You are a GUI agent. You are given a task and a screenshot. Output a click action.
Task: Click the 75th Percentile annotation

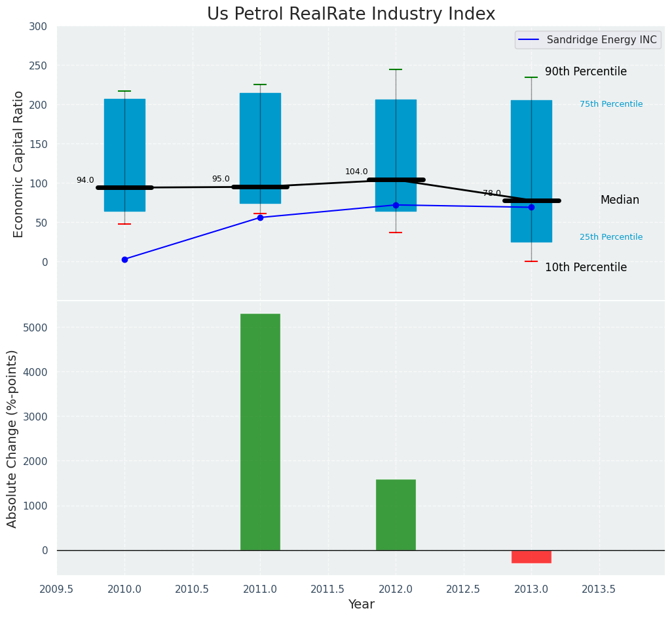coord(610,104)
